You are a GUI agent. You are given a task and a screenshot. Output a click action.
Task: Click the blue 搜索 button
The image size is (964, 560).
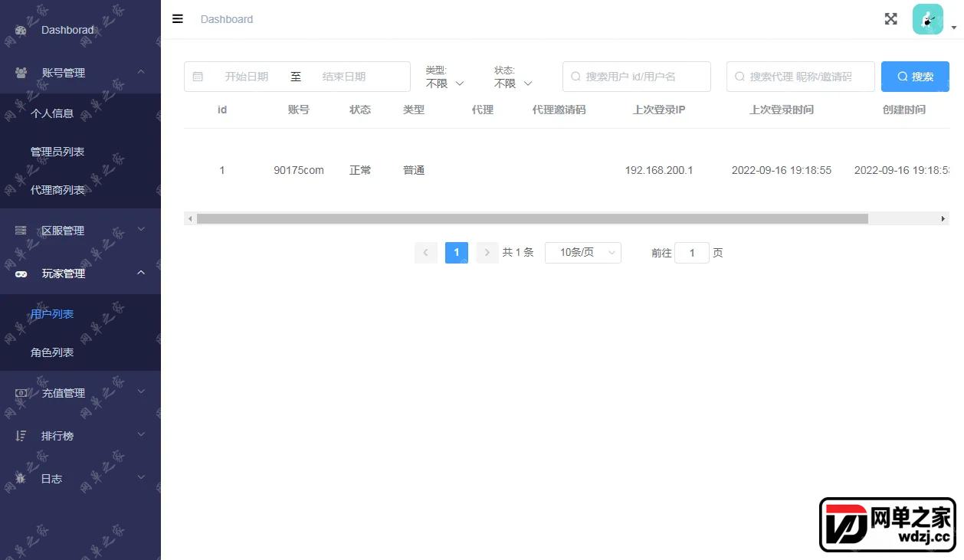point(915,77)
